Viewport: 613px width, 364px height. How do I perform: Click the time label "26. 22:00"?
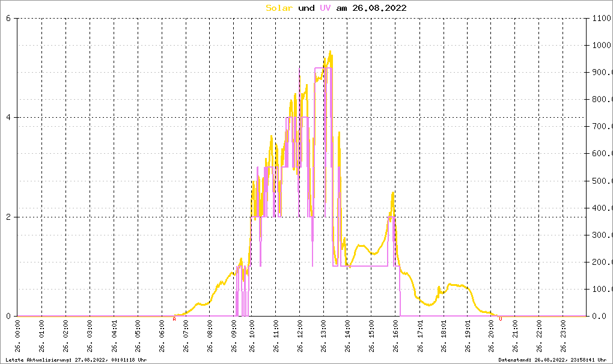coord(538,336)
